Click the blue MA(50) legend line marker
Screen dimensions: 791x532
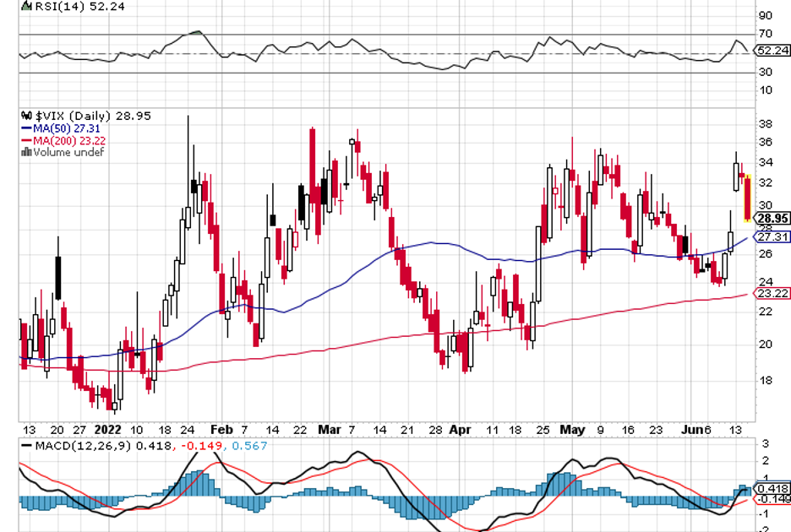26,128
